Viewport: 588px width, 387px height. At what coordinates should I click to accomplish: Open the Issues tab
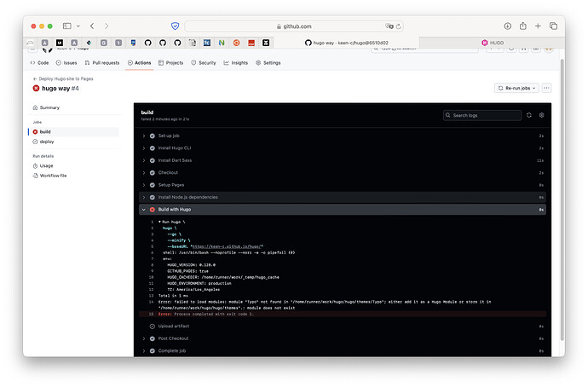tap(66, 63)
